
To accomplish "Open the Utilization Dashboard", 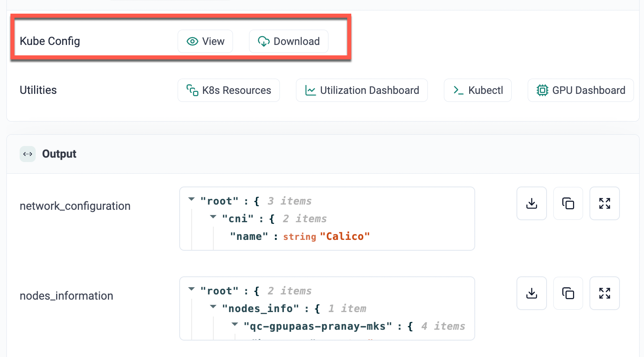I will coord(361,90).
